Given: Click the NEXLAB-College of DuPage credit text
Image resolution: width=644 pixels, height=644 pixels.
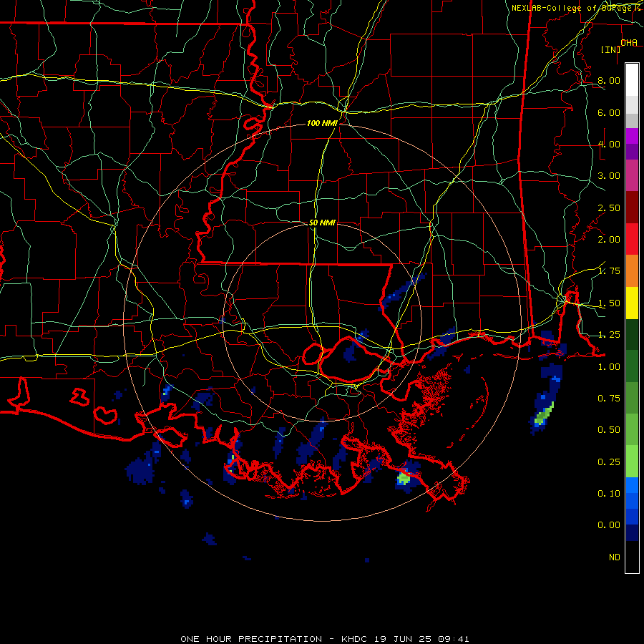Looking at the screenshot, I should coord(577,8).
